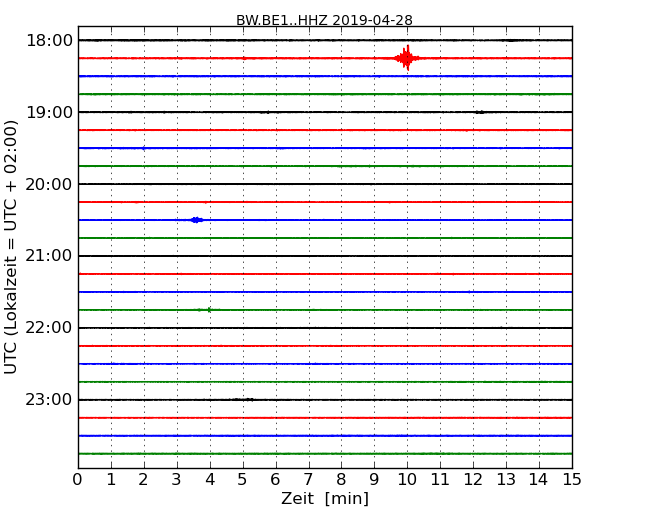The height and width of the screenshot is (520, 650).
Task: Select the 18:00 time label
Action: tap(49, 41)
